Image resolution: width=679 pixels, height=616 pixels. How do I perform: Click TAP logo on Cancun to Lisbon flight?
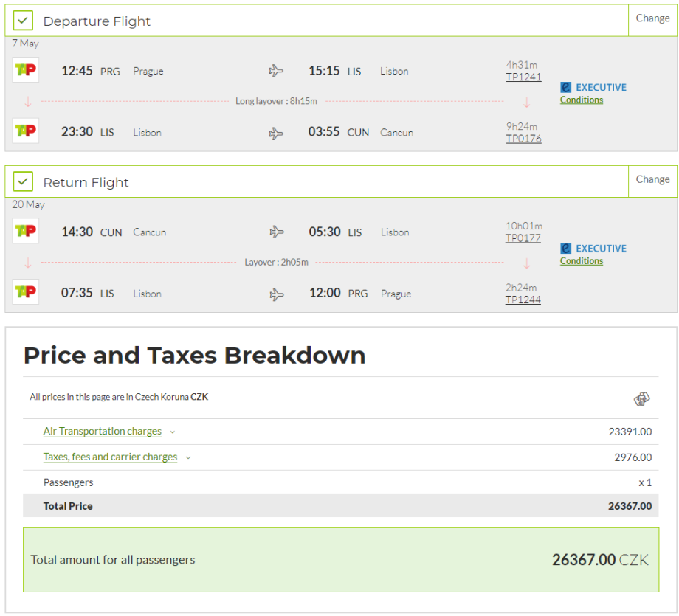pyautogui.click(x=26, y=232)
